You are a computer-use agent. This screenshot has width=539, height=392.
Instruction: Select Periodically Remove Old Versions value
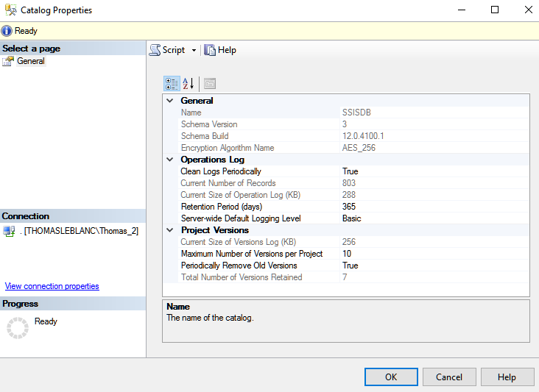pos(434,266)
